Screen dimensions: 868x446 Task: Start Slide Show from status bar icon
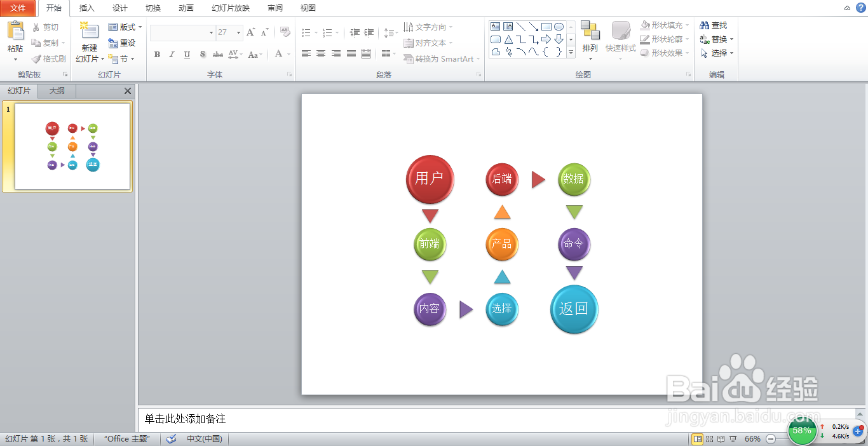click(733, 439)
